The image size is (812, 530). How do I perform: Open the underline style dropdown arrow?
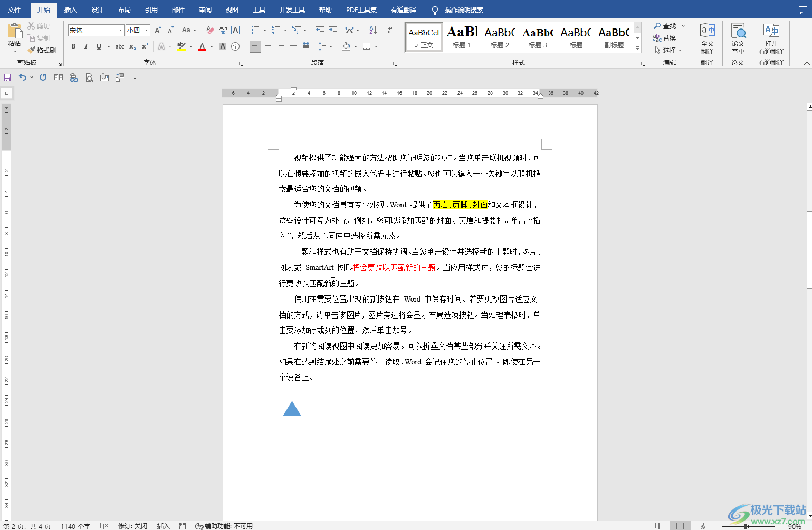point(109,46)
